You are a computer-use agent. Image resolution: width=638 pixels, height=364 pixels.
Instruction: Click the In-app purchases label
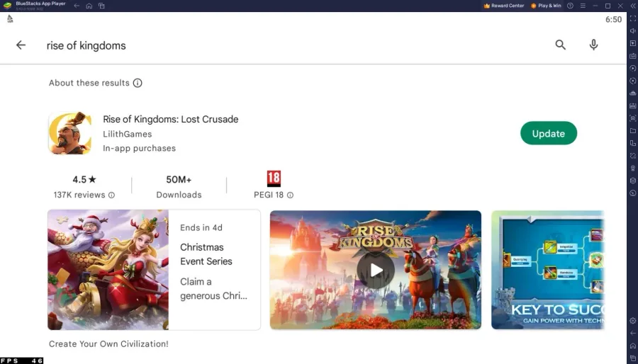(x=139, y=148)
